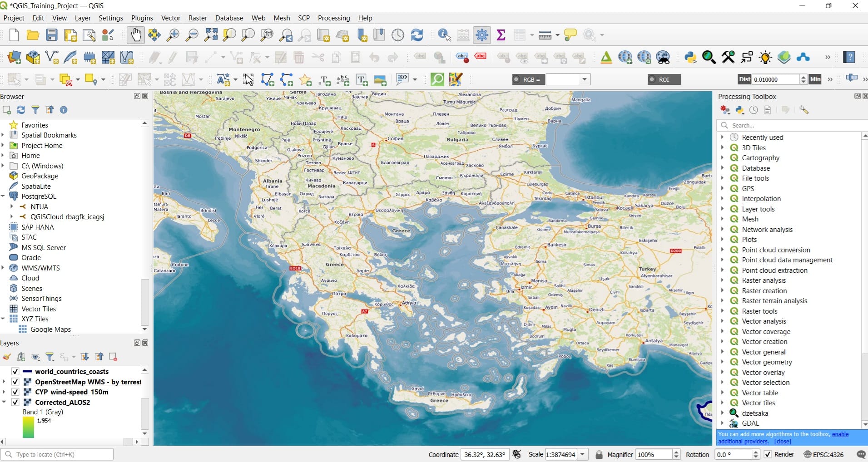Open the Messages speech bubble in status bar
This screenshot has width=868, height=462.
click(861, 454)
